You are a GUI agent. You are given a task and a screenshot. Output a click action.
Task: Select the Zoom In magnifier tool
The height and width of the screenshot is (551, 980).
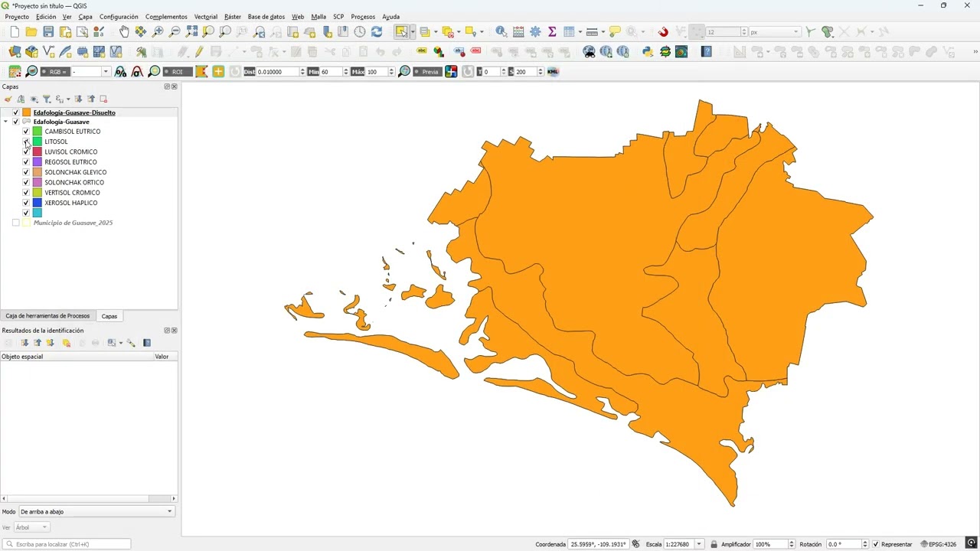pyautogui.click(x=158, y=31)
